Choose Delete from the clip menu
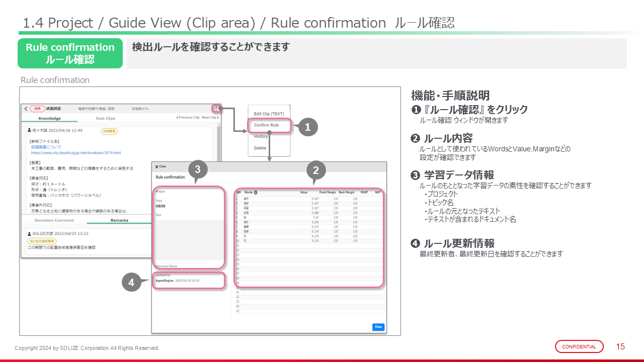Viewport: 644px width, 362px height. point(260,148)
